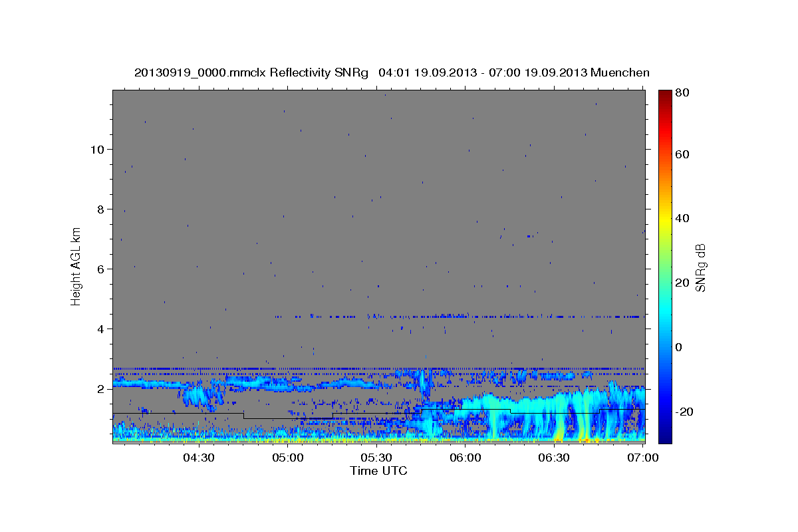Click the 04:30 time tick label
Image resolution: width=798 pixels, height=532 pixels.
pos(199,458)
